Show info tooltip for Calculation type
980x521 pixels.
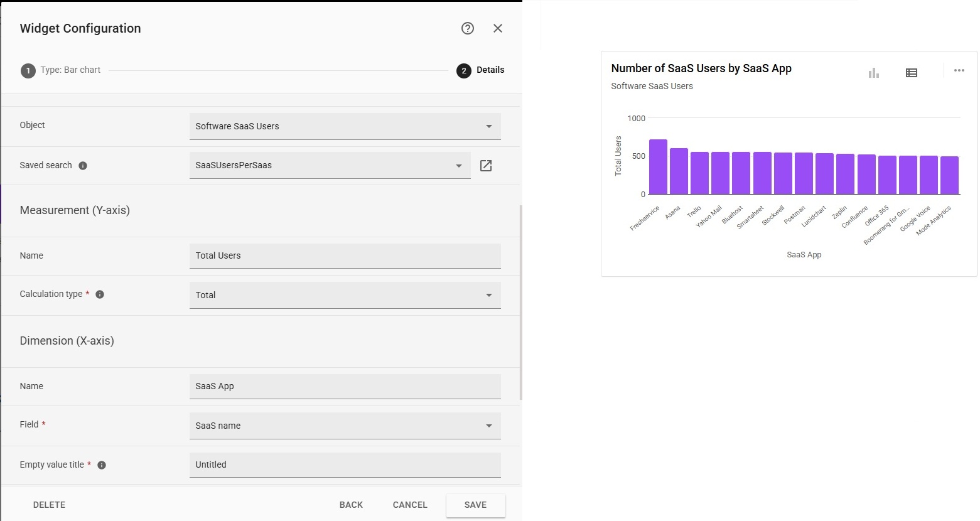(x=100, y=294)
